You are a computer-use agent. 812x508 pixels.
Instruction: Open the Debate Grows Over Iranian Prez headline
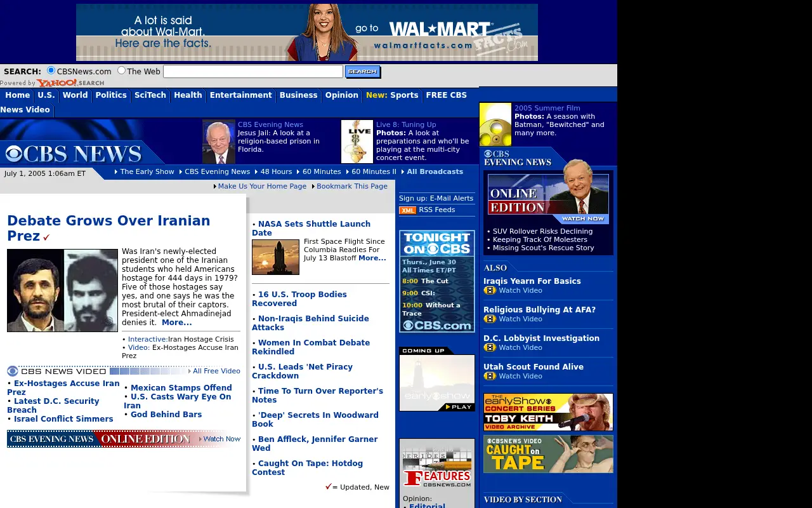(x=108, y=229)
